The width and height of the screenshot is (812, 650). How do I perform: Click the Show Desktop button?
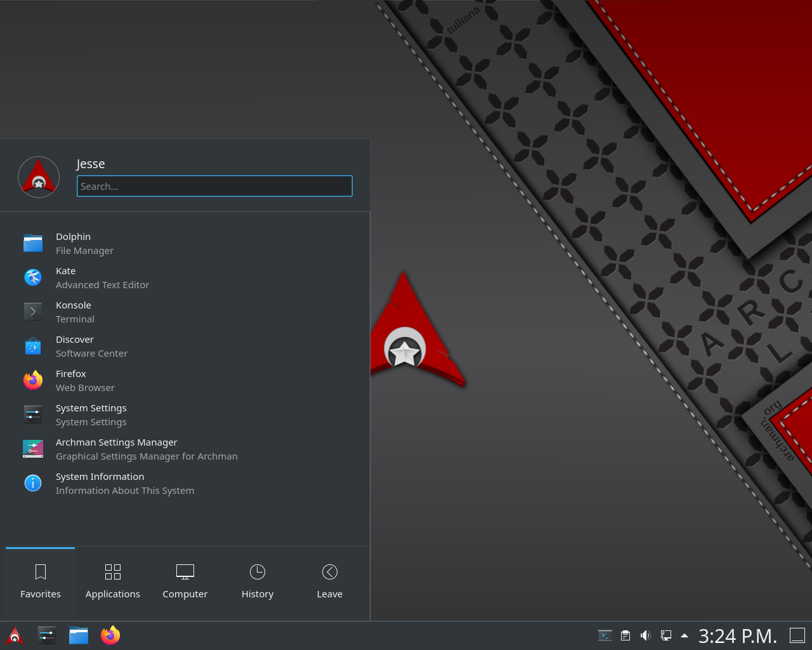(797, 635)
